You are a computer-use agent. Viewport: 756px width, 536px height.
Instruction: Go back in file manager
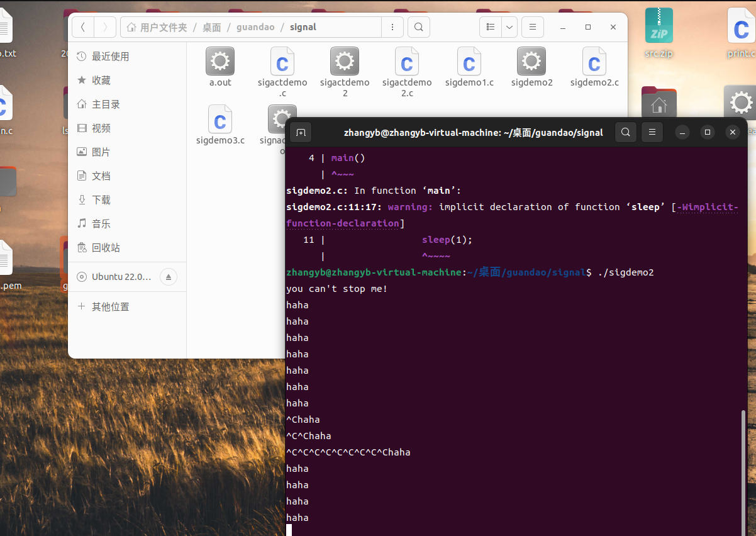tap(83, 27)
